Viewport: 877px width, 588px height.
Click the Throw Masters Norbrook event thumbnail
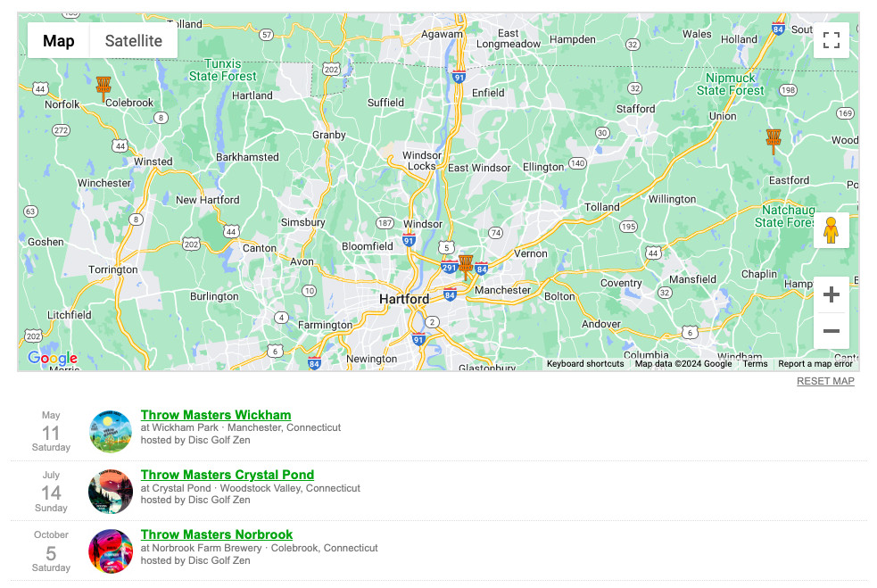[111, 551]
